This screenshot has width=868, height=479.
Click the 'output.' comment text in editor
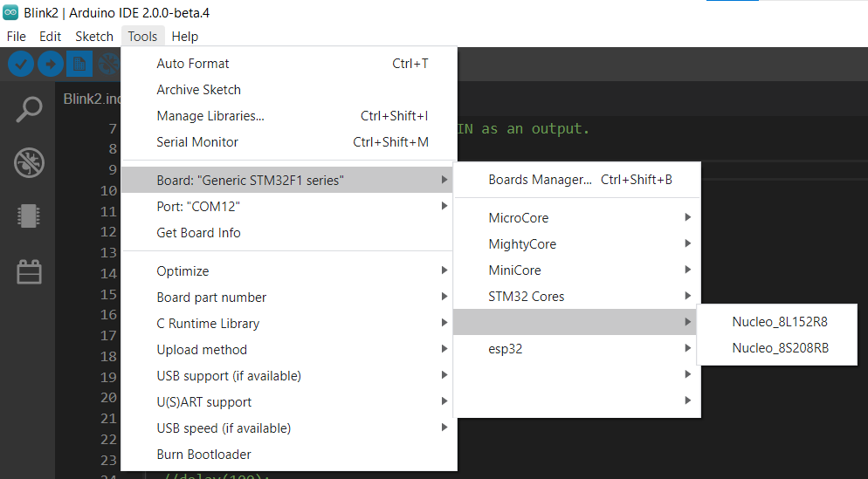[x=561, y=129]
